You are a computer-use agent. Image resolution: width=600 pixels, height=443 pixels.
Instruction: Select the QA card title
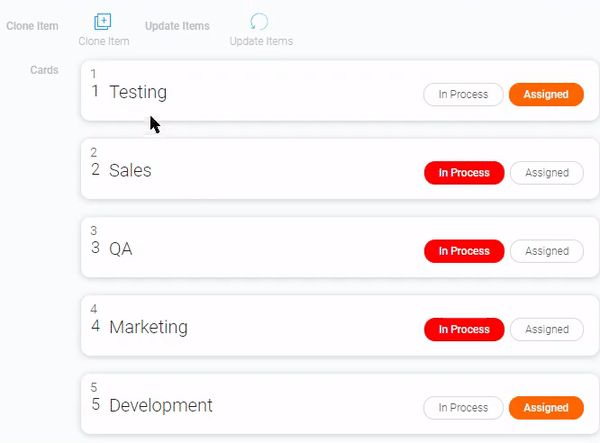click(120, 248)
